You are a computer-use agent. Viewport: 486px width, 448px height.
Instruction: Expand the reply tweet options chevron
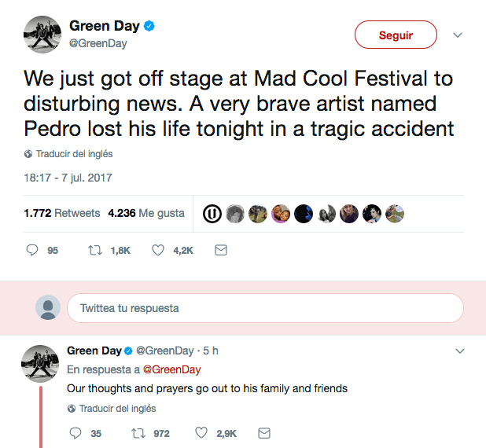[458, 351]
